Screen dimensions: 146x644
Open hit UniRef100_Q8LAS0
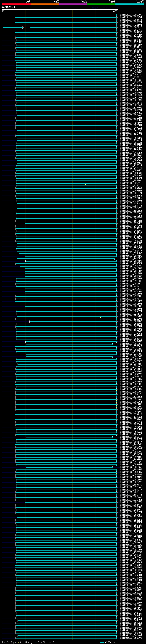(x=131, y=30)
